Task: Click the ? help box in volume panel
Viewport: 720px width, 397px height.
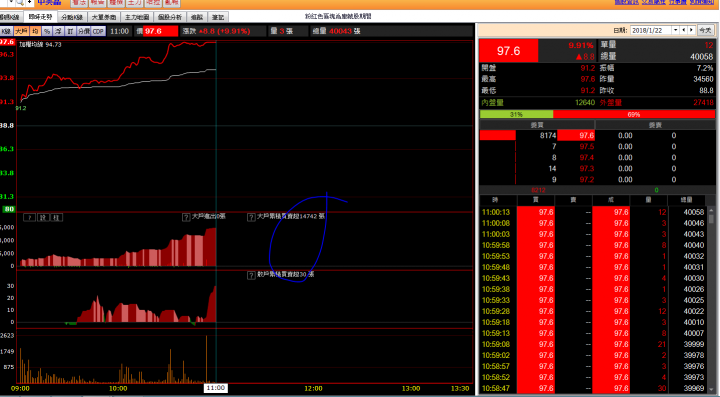Action: [x=29, y=218]
